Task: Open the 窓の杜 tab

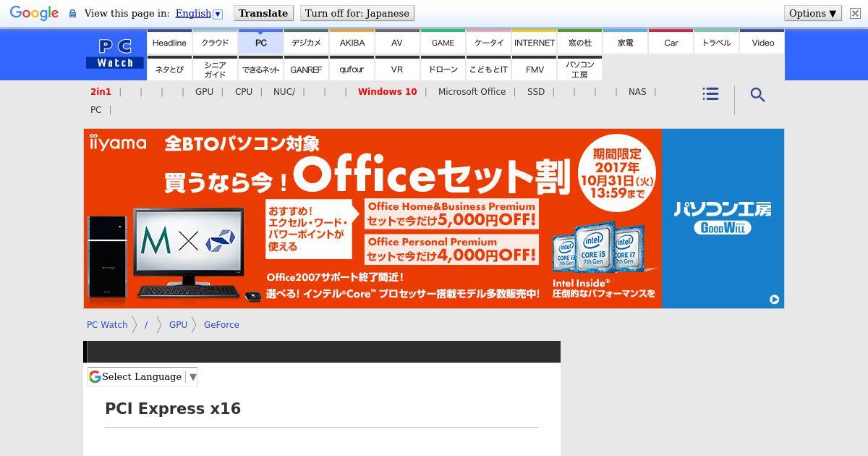Action: 580,43
